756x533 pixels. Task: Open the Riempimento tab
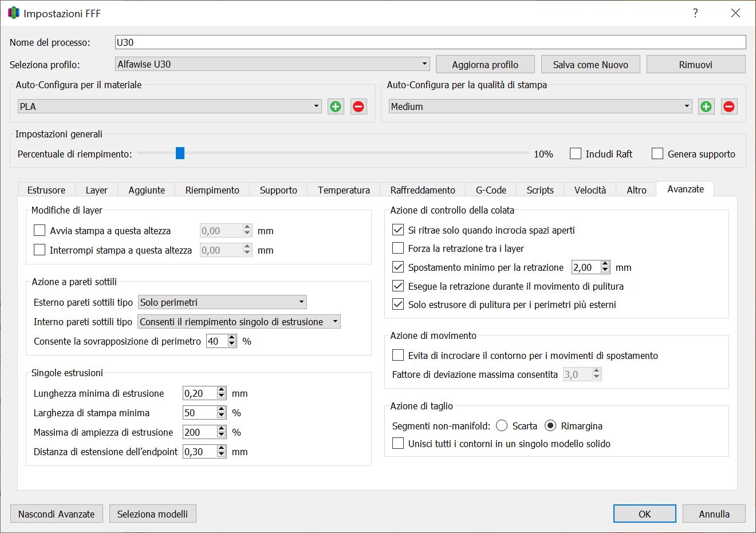(x=212, y=190)
